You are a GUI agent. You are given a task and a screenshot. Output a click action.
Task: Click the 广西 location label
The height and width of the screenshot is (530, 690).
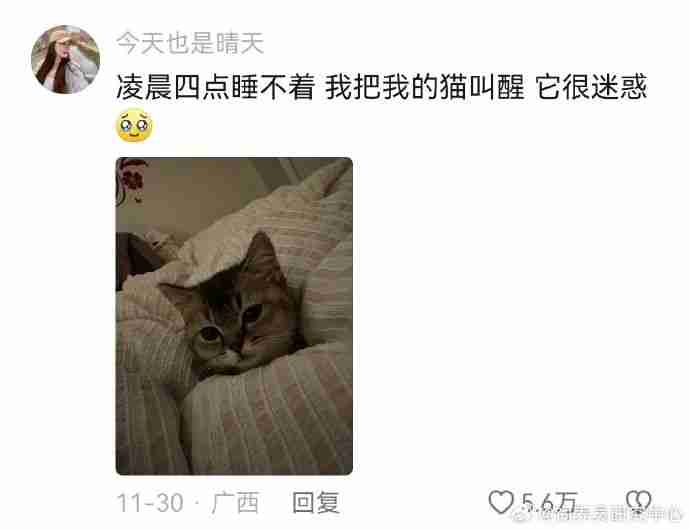point(235,502)
